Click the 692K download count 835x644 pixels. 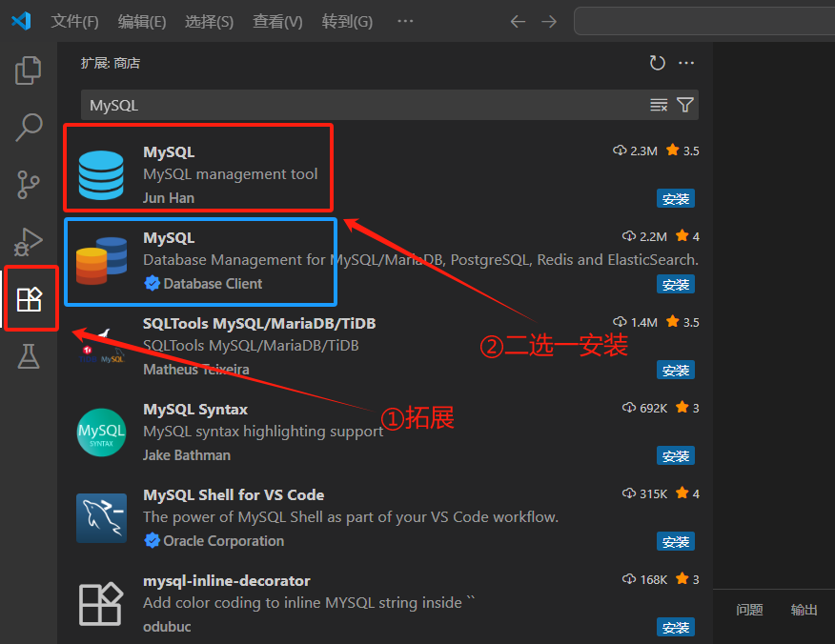tap(645, 409)
